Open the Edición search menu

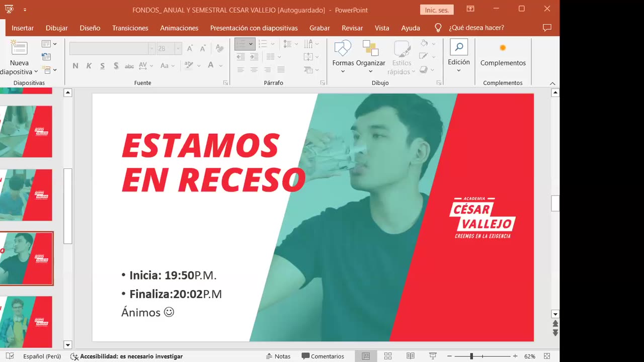[459, 55]
